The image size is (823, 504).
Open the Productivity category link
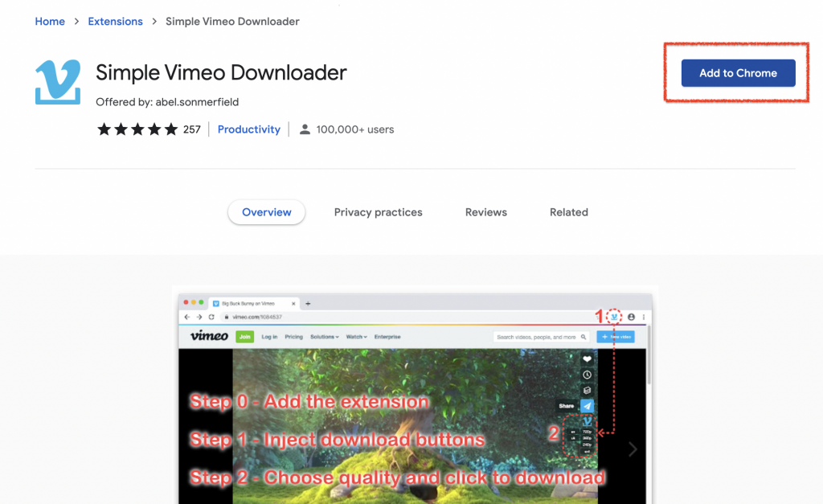249,129
